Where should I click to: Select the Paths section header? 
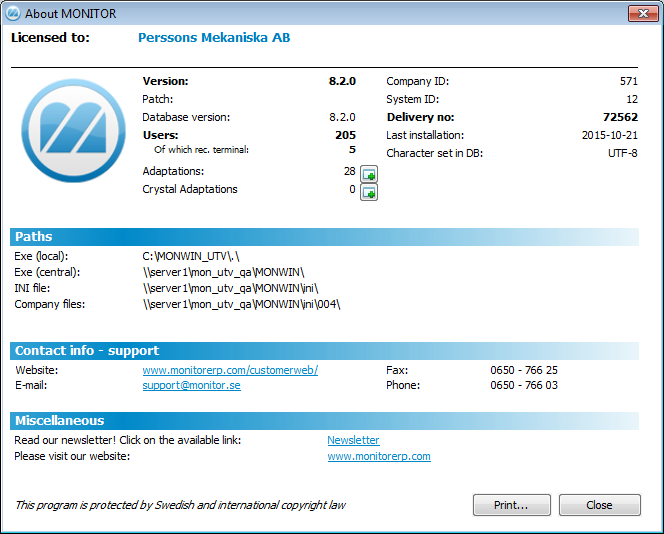coord(324,237)
